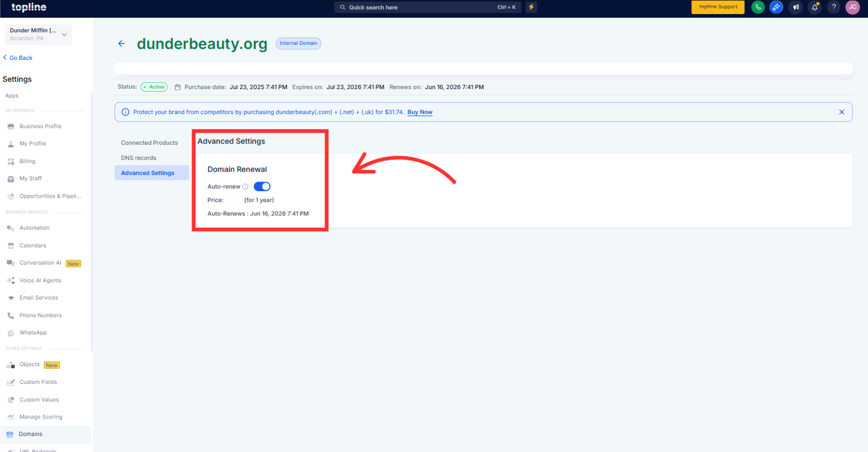Switch to Connected Products tab
This screenshot has height=452, width=868.
150,143
